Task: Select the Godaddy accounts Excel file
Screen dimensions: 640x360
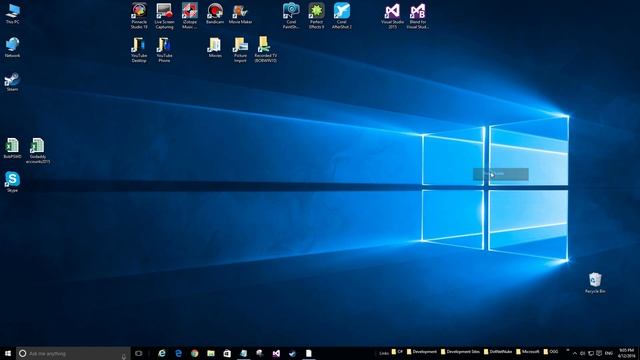Action: pyautogui.click(x=38, y=151)
